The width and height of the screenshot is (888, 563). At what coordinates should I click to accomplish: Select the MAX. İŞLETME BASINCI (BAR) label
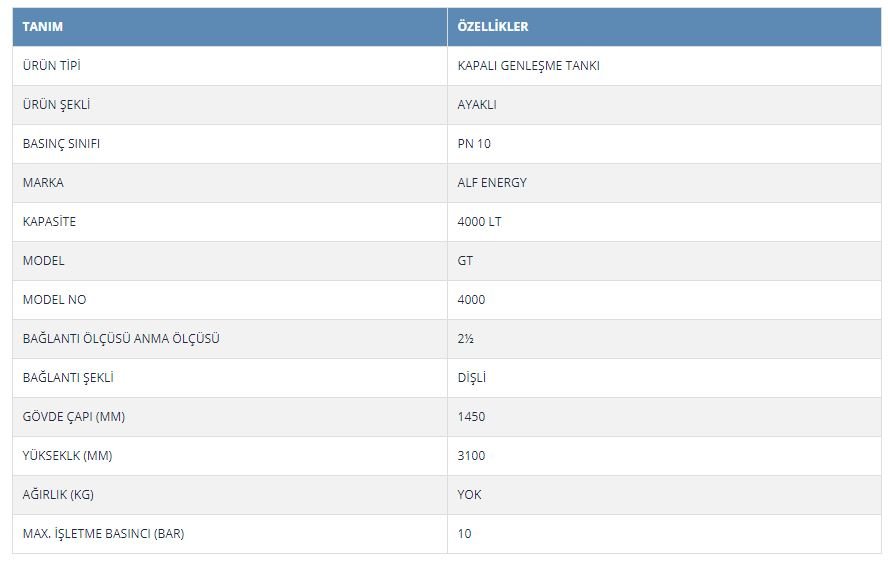pyautogui.click(x=104, y=534)
